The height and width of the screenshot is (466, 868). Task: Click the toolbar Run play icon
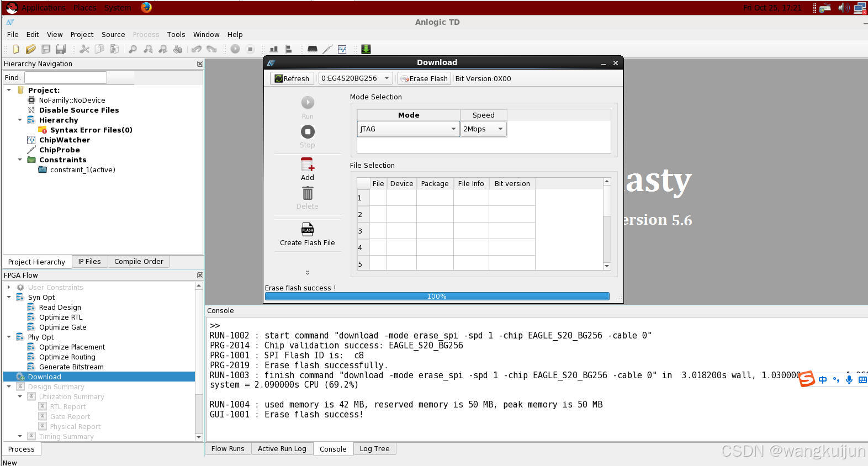tap(235, 49)
